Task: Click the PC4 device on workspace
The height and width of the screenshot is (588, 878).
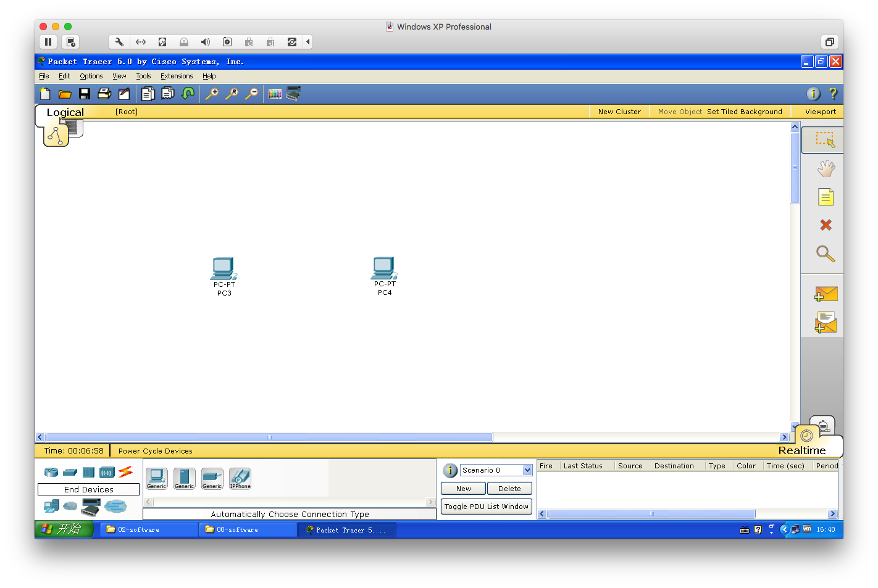Action: tap(384, 270)
